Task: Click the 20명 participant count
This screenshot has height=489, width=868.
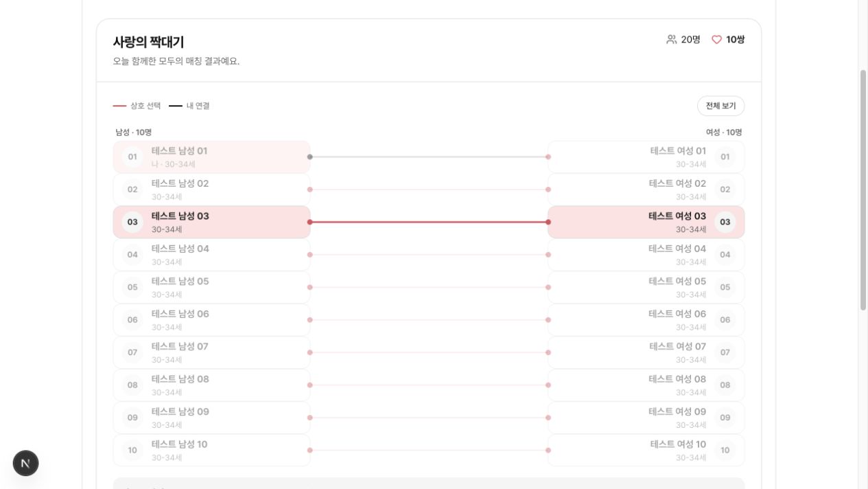Action: click(690, 40)
